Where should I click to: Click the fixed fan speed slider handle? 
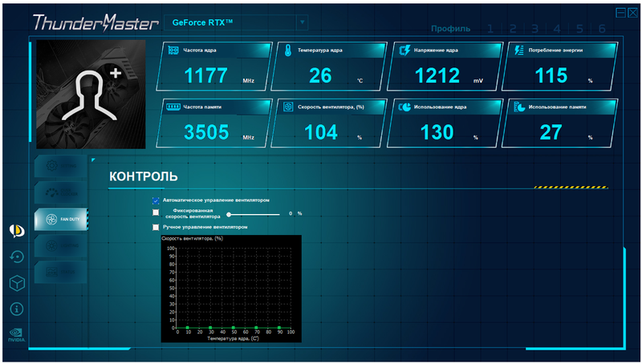[x=229, y=214]
